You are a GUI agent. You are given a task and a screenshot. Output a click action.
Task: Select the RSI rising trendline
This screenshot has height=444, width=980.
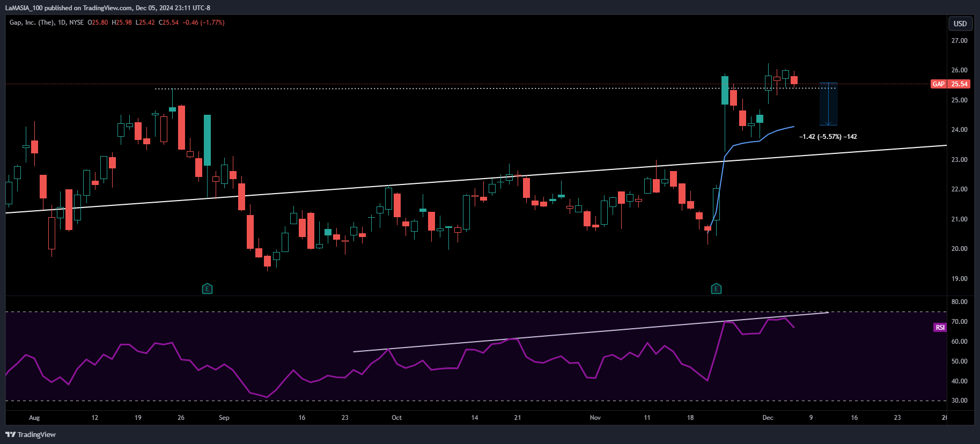point(591,332)
